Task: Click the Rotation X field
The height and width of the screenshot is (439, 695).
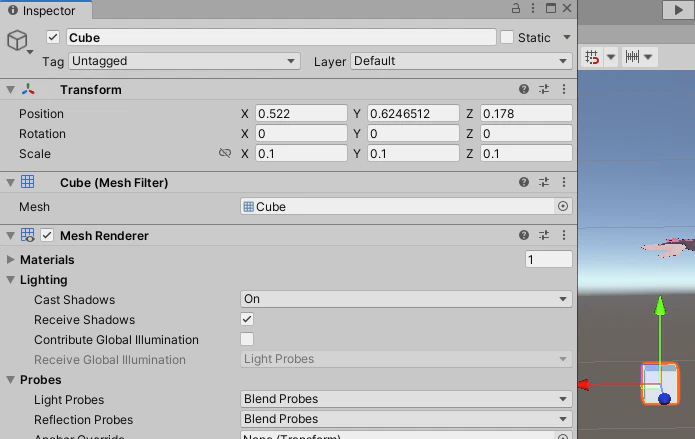Action: (x=301, y=133)
